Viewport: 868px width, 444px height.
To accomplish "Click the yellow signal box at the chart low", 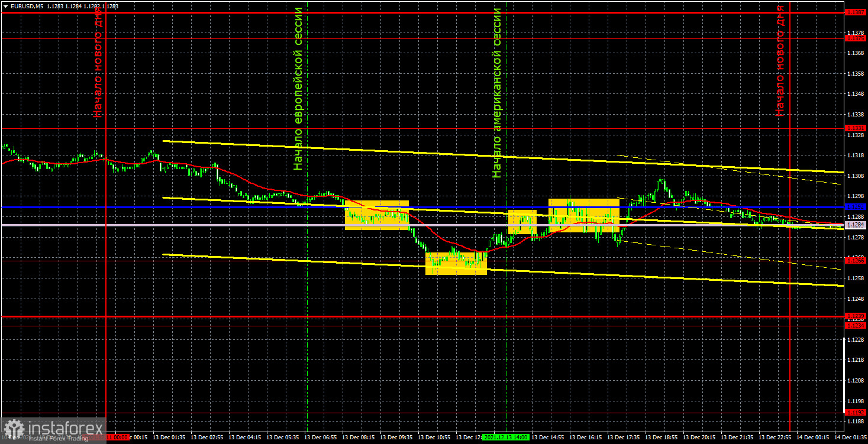I will pos(456,263).
